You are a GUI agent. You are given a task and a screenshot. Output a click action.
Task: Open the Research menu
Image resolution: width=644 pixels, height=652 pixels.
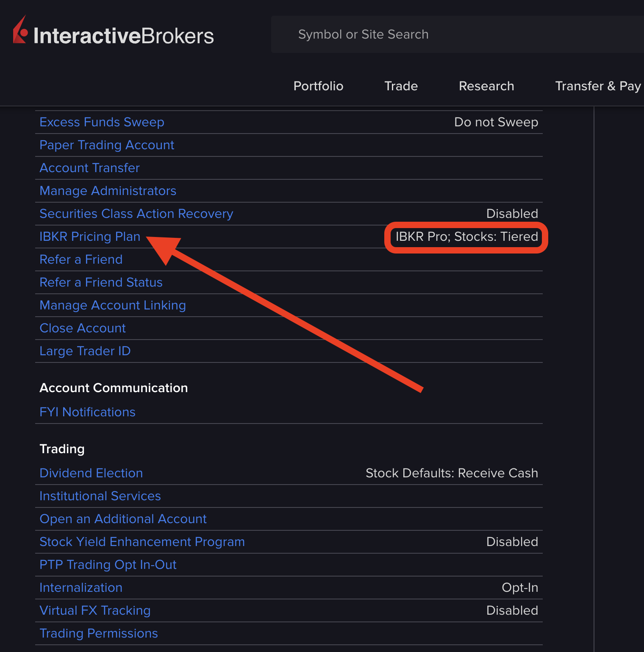pos(486,86)
